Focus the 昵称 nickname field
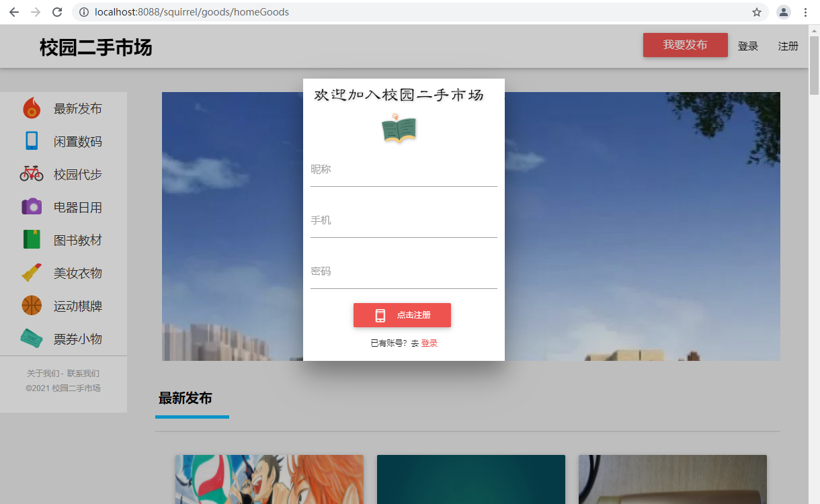Image resolution: width=820 pixels, height=504 pixels. tap(403, 170)
